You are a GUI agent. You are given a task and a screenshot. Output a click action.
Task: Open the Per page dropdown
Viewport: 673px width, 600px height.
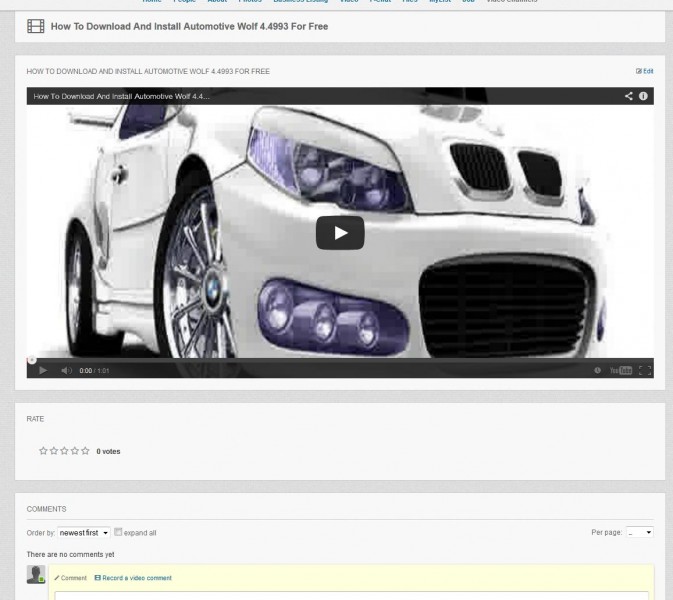(x=640, y=532)
